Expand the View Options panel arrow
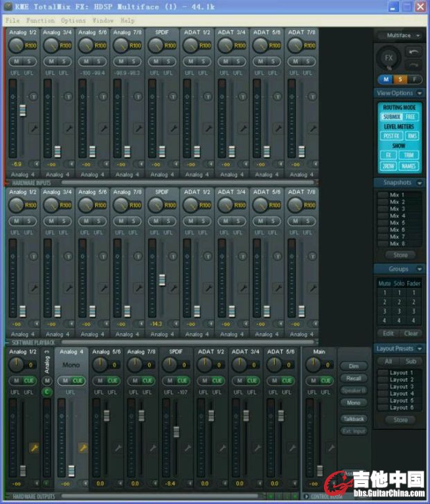Viewport: 430px width, 504px height. [x=420, y=93]
